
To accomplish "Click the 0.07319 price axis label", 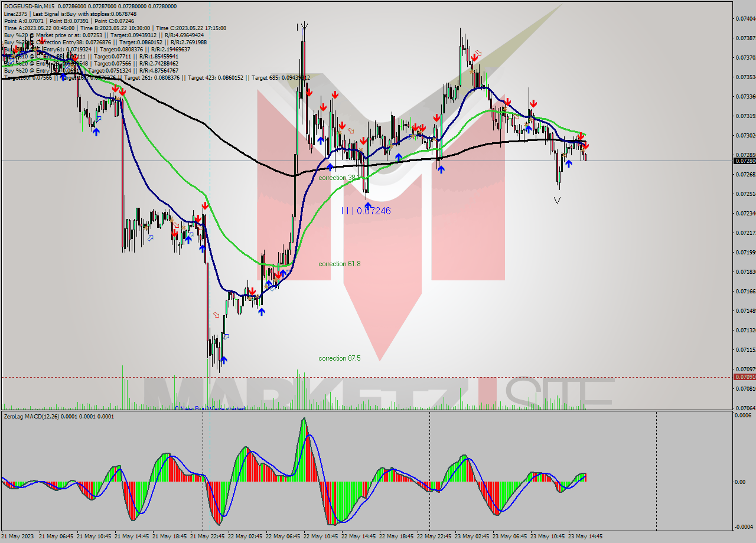I will click(745, 116).
